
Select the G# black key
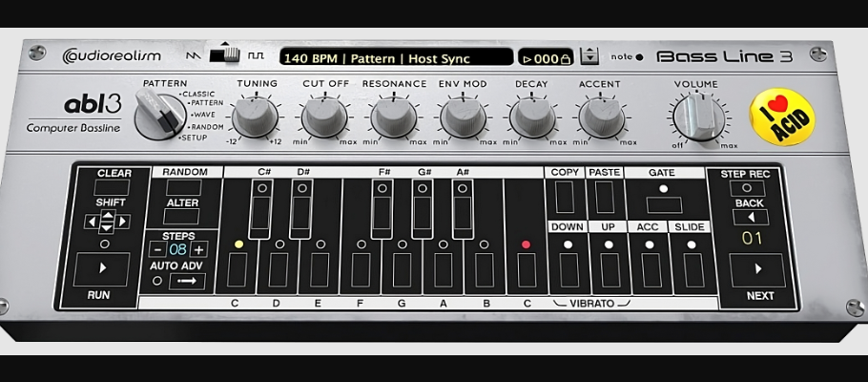pos(423,214)
